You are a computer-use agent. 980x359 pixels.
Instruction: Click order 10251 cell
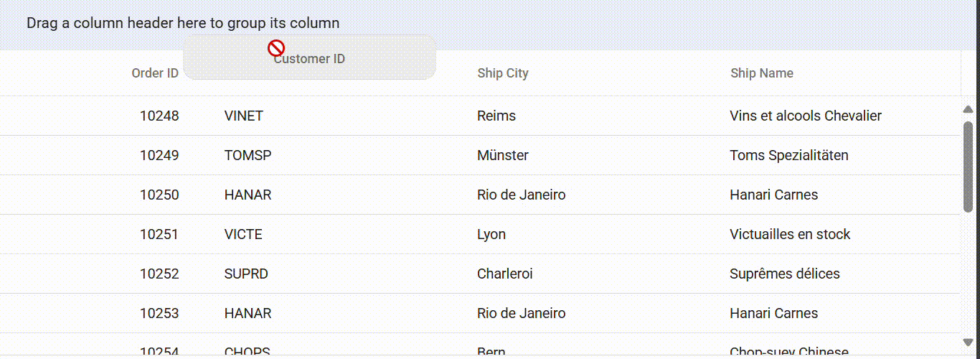click(159, 234)
